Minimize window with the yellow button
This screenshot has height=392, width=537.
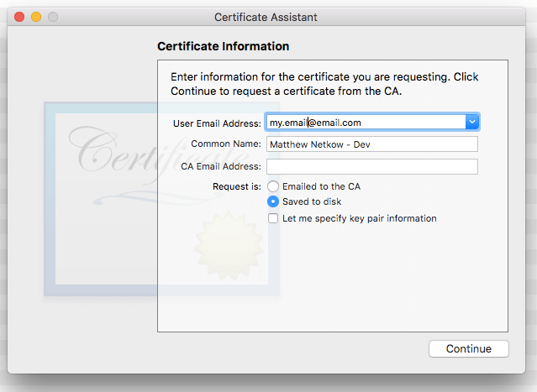[x=36, y=17]
